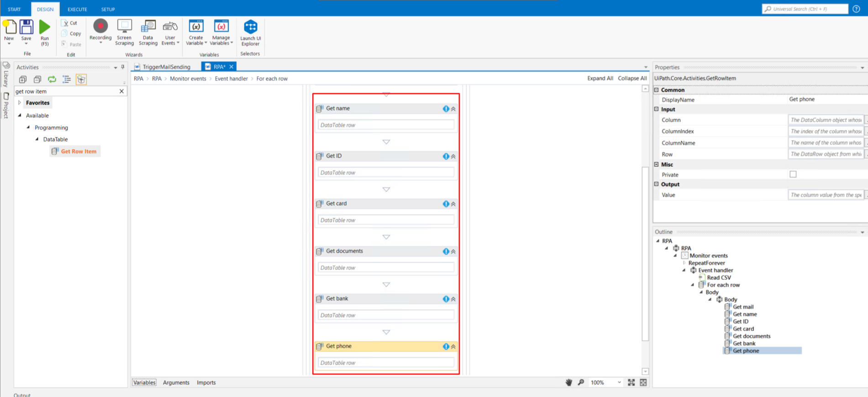Collapse the Output properties section
Screen dimensions: 868x397
pos(657,184)
